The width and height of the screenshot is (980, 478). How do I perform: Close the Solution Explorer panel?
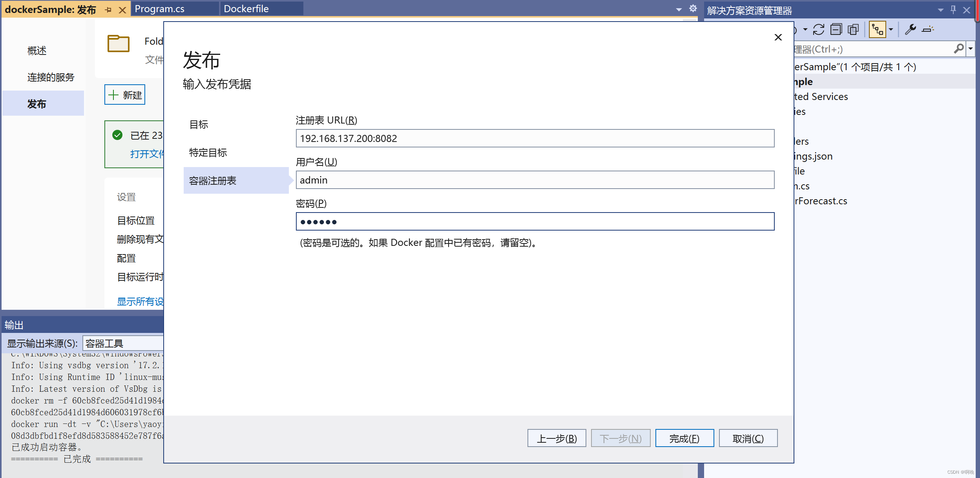(967, 10)
